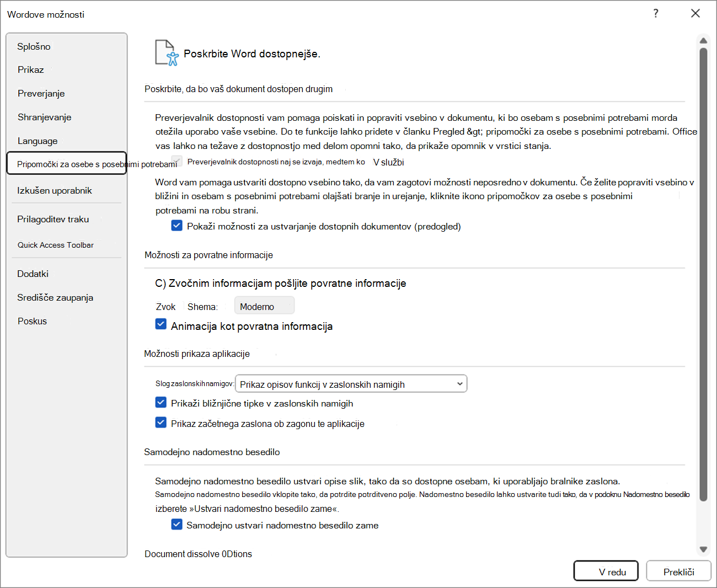Click the Samodejno nadomestno besedilo heading

pyautogui.click(x=212, y=452)
